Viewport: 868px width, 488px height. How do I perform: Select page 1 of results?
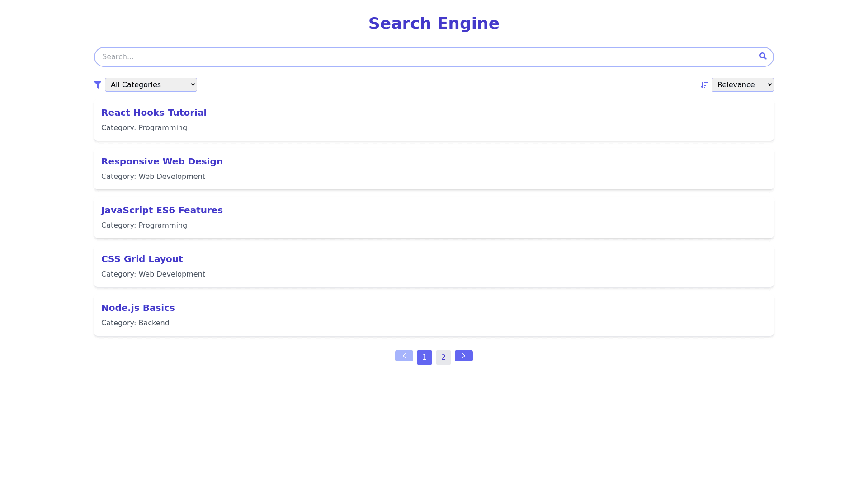pyautogui.click(x=424, y=357)
